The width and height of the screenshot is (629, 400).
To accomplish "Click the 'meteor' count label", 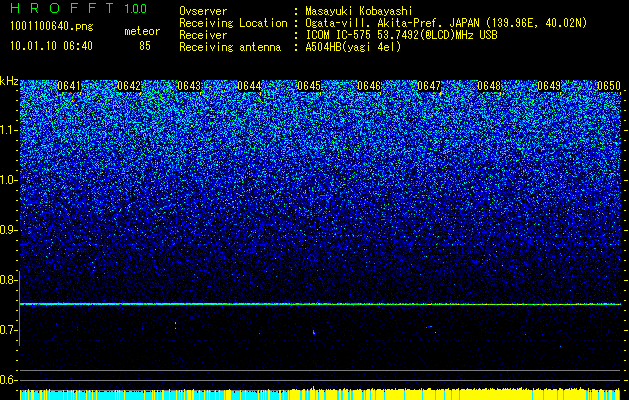I will [142, 31].
